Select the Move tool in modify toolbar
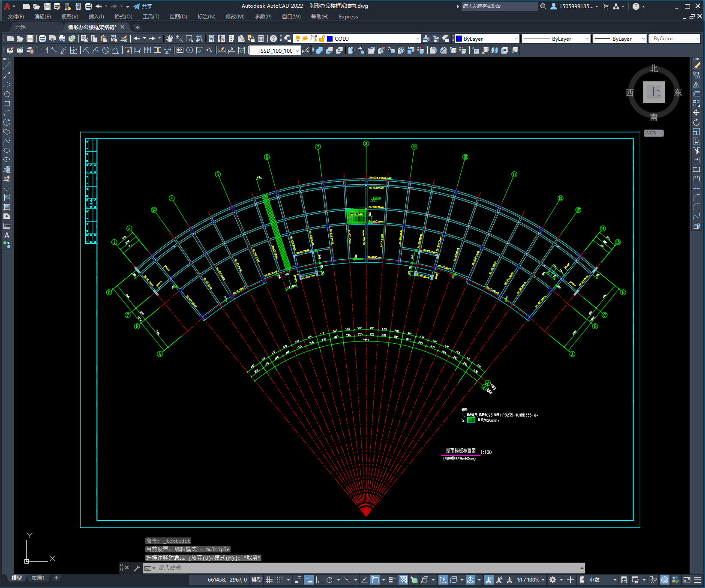The width and height of the screenshot is (705, 588). coord(696,113)
